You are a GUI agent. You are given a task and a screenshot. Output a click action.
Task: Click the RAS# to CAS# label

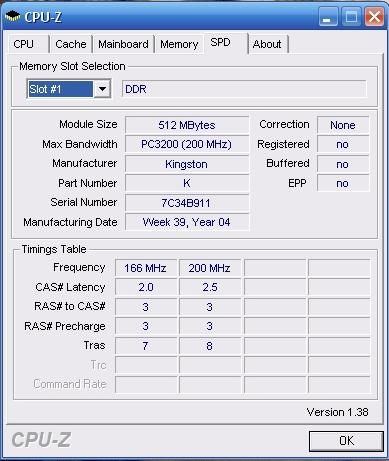click(x=70, y=306)
